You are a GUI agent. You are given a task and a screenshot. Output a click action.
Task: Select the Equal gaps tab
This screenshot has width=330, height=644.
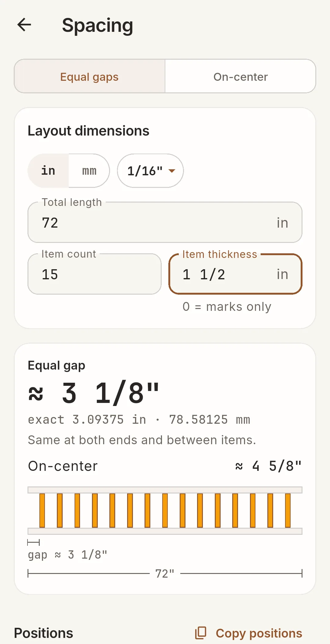(90, 76)
